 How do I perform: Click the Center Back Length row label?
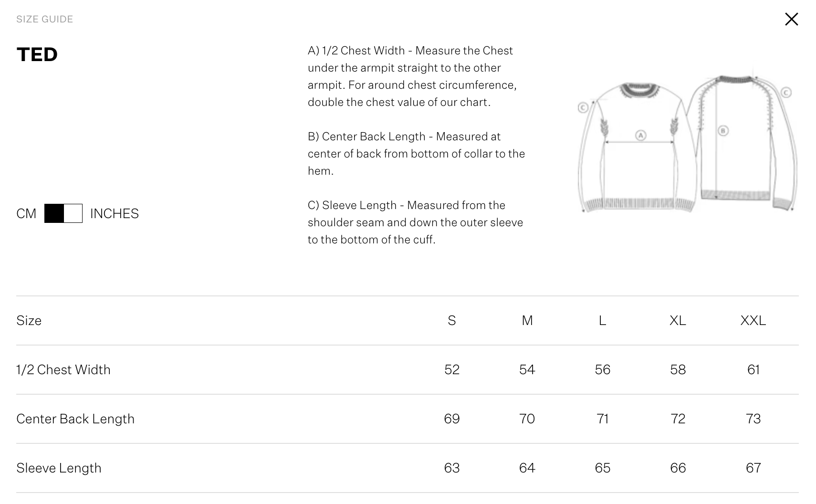click(x=75, y=419)
